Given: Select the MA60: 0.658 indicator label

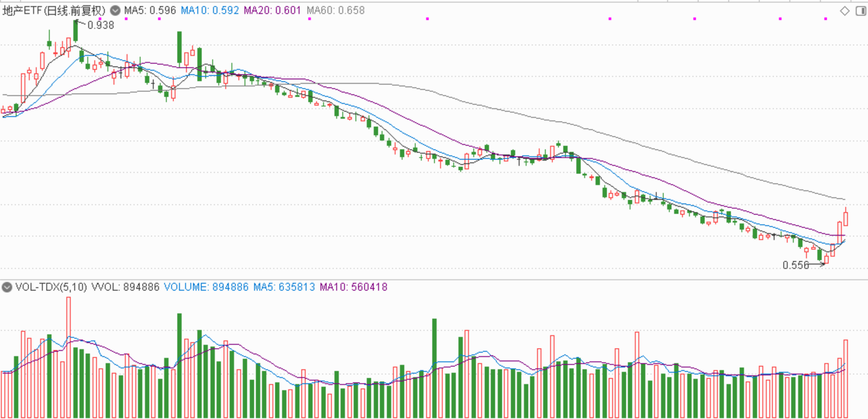Looking at the screenshot, I should coord(336,10).
